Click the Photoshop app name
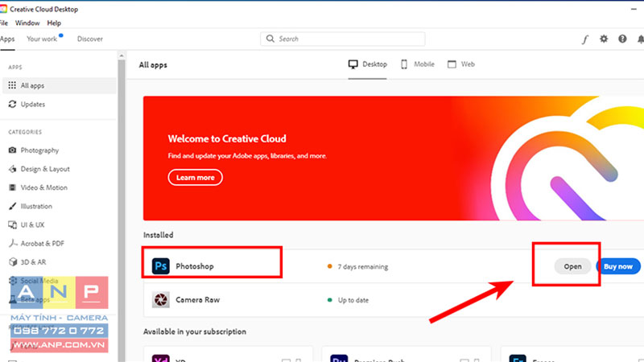The width and height of the screenshot is (644, 362). (x=195, y=266)
